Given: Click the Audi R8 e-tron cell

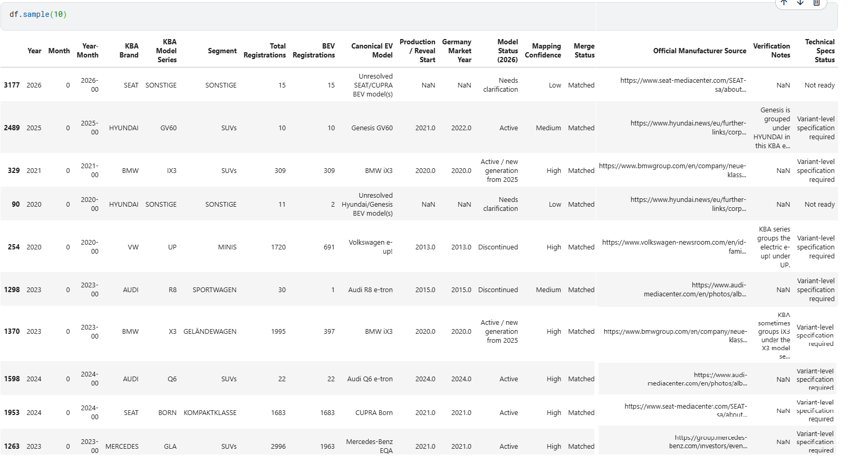Looking at the screenshot, I should tap(370, 290).
